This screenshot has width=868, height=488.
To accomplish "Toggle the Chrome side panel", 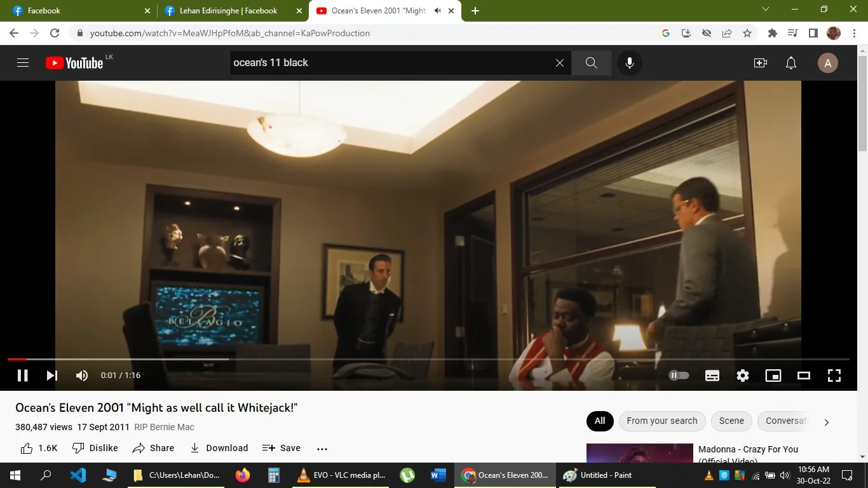I will [x=813, y=33].
